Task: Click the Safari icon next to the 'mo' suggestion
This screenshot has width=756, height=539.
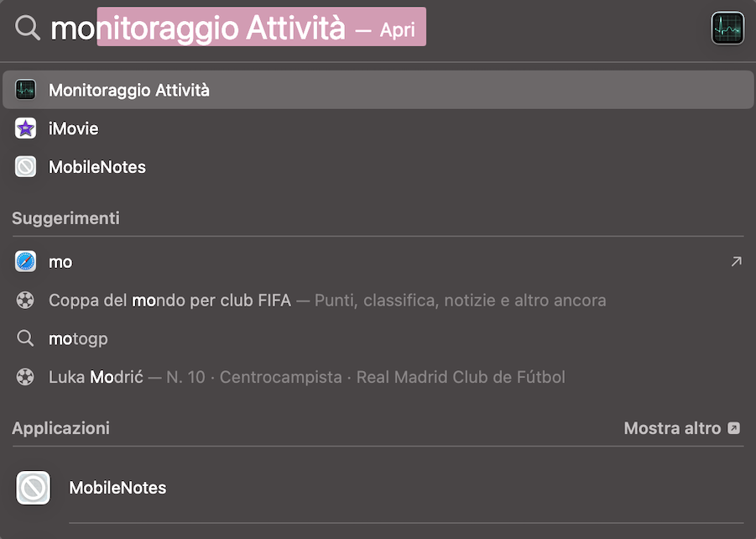Action: pyautogui.click(x=24, y=261)
